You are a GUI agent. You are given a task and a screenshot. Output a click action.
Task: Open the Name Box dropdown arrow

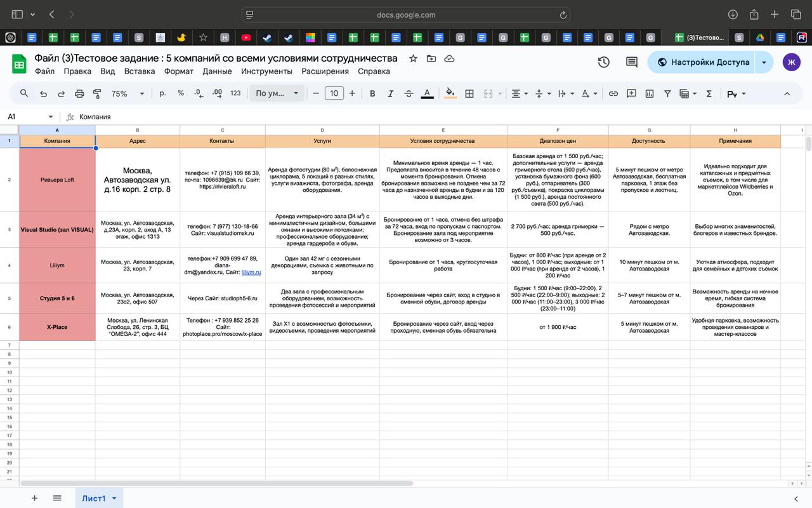coord(51,117)
